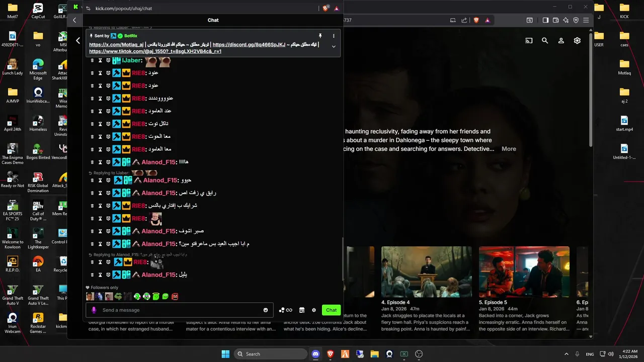
Task: Open Leo AI sparkle icon in background browser
Action: (x=566, y=20)
